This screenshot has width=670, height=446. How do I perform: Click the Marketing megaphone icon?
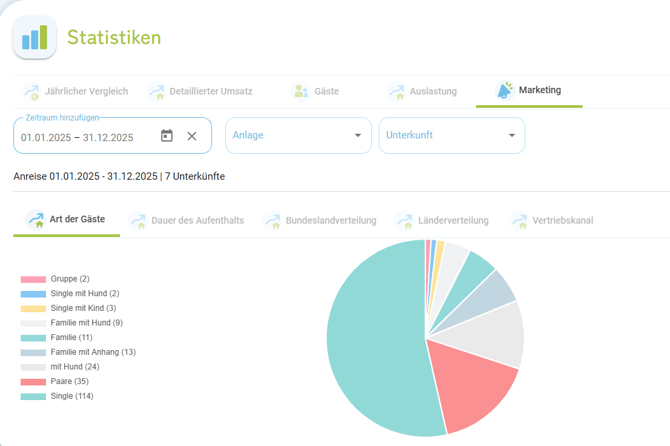[x=505, y=90]
